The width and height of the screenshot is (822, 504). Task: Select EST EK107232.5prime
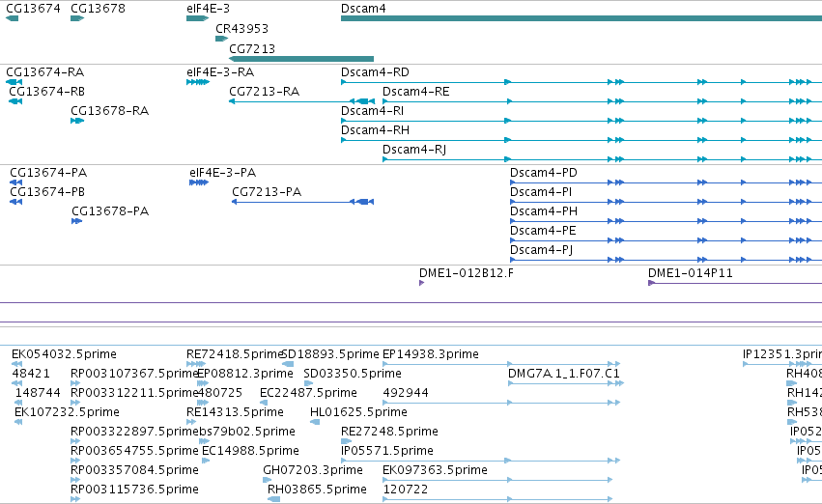click(x=18, y=422)
